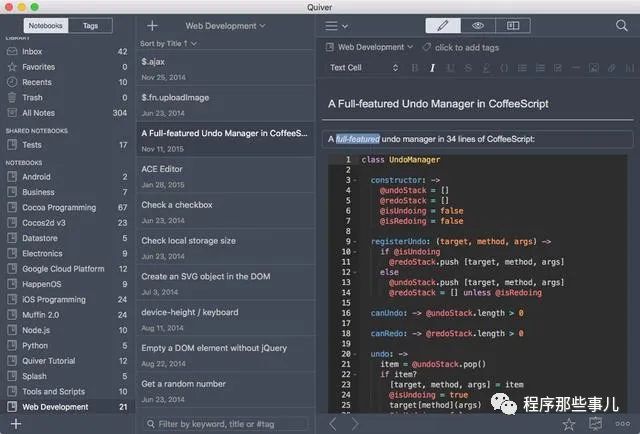Switch to editor-only mode (pencil icon)
The width and height of the screenshot is (640, 434).
[443, 26]
